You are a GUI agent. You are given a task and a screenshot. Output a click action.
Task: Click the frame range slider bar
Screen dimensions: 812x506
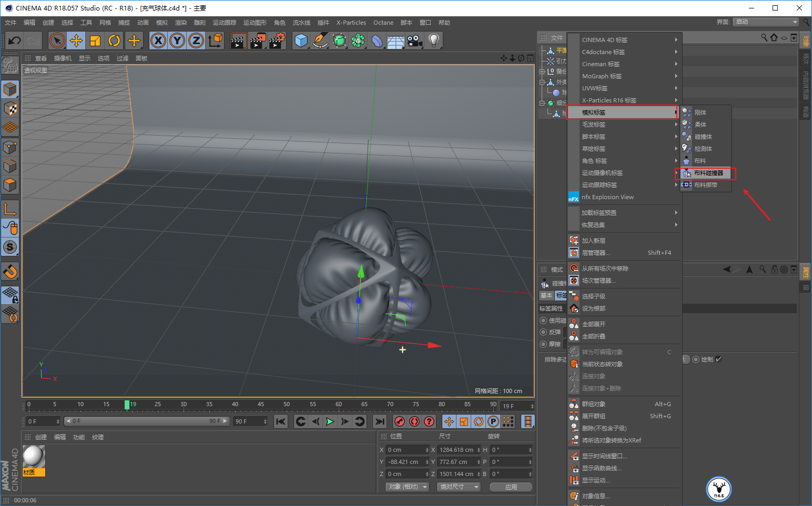[147, 421]
